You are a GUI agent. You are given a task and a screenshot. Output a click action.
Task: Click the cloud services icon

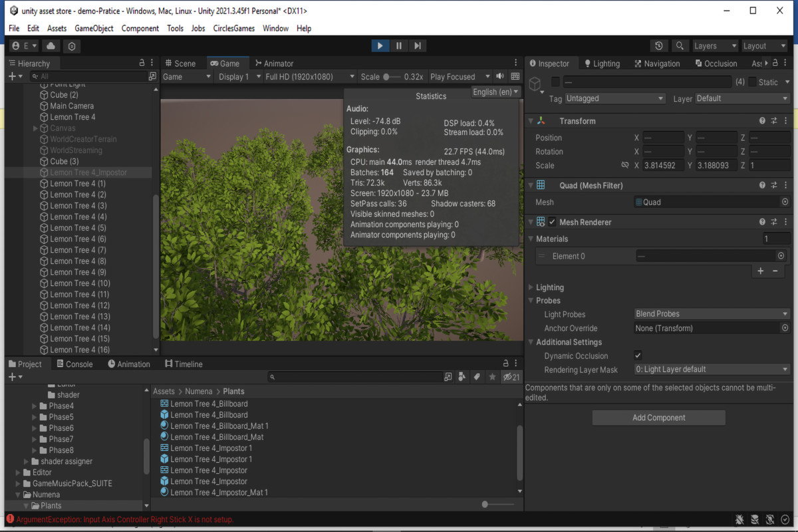[51, 46]
